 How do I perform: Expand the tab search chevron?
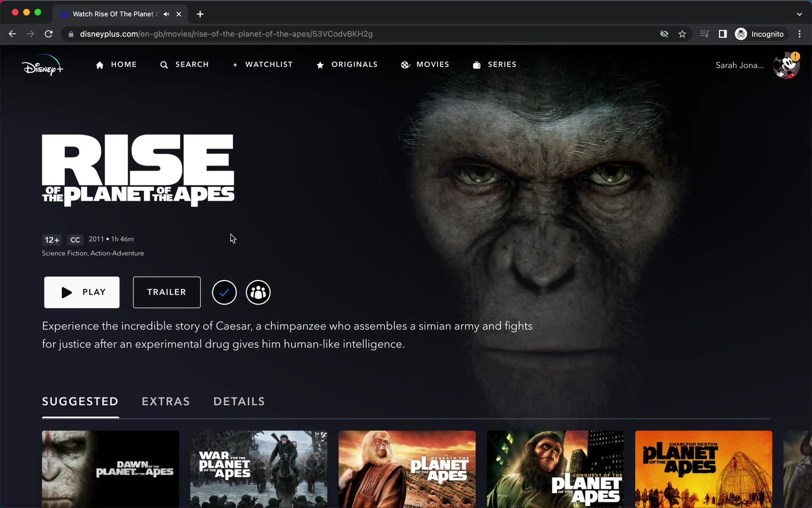[799, 14]
